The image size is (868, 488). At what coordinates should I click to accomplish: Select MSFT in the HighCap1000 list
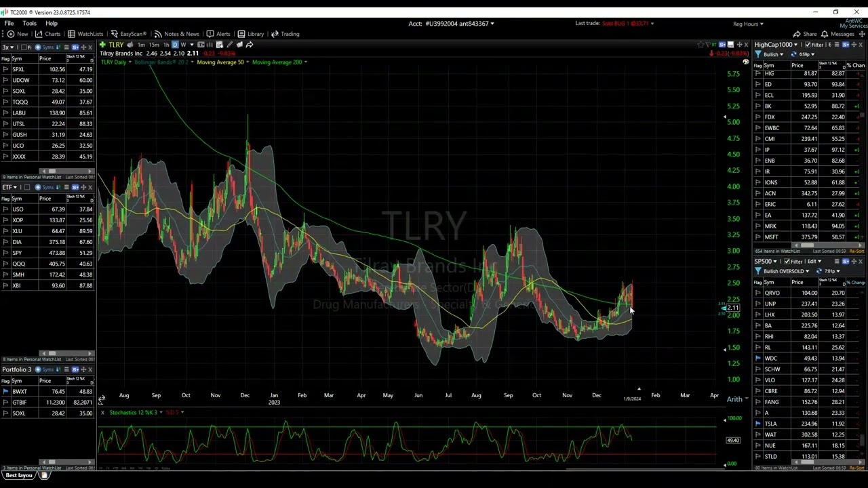coord(807,237)
